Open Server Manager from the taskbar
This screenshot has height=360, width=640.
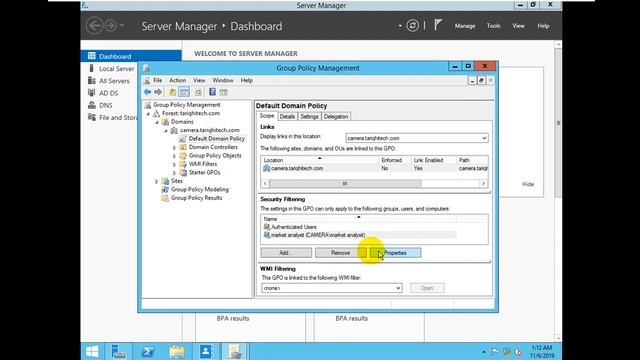coord(119,351)
